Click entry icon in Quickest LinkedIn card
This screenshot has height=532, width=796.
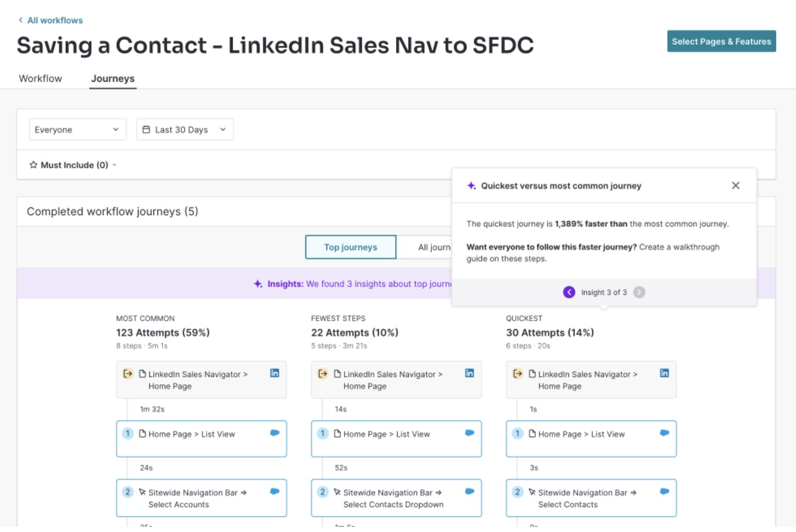tap(517, 374)
